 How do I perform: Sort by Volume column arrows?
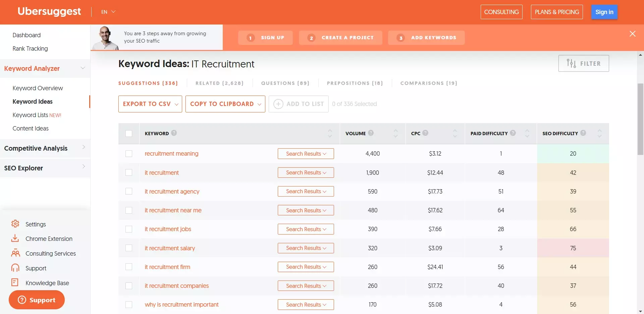point(396,134)
